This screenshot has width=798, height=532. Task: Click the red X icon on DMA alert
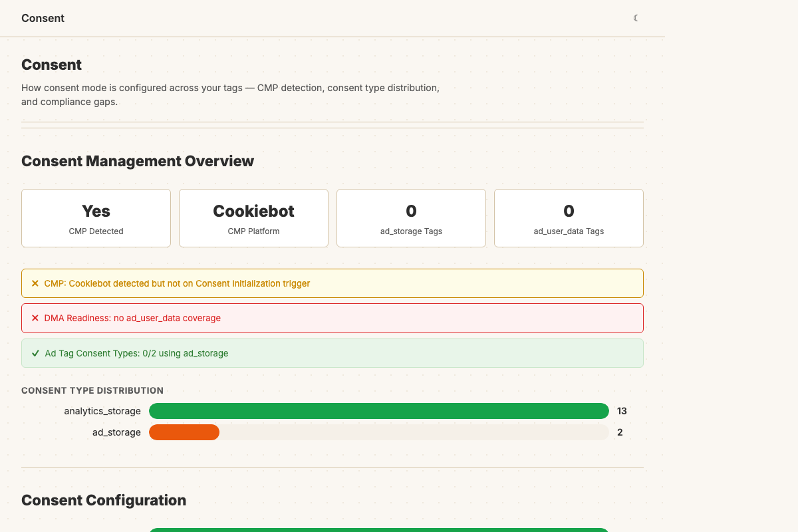(x=35, y=318)
